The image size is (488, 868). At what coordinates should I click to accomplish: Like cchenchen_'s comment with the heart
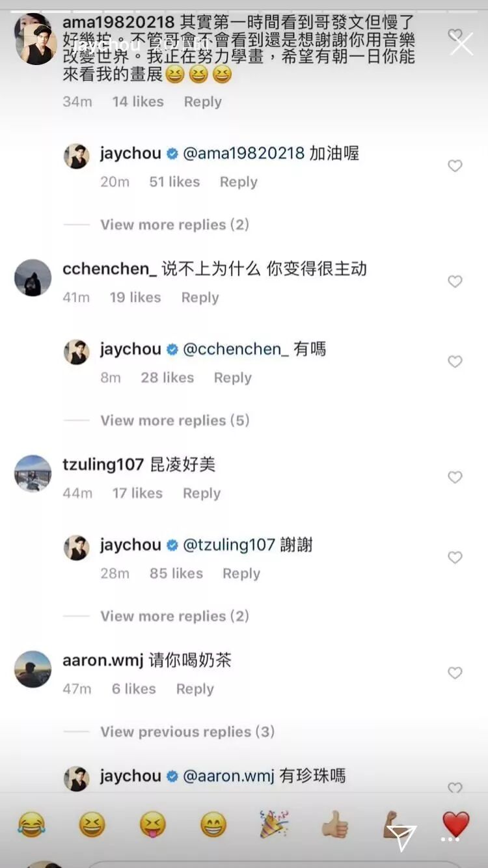tap(455, 282)
